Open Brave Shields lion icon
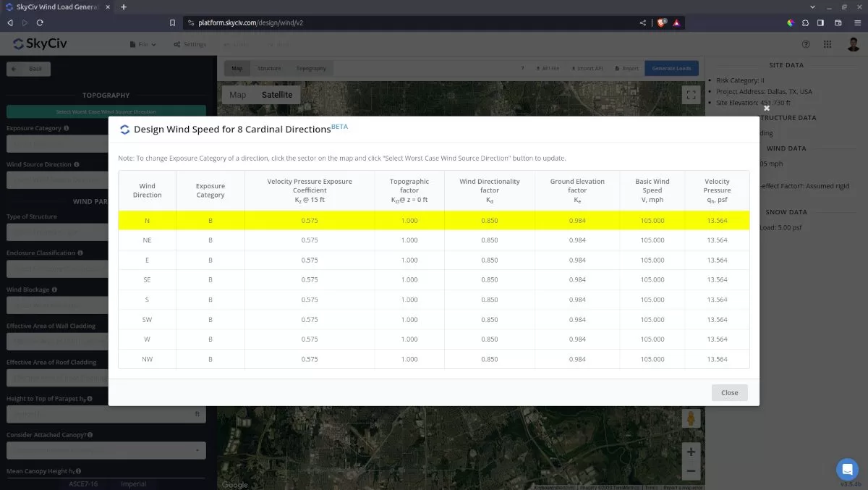This screenshot has height=490, width=868. 662,22
